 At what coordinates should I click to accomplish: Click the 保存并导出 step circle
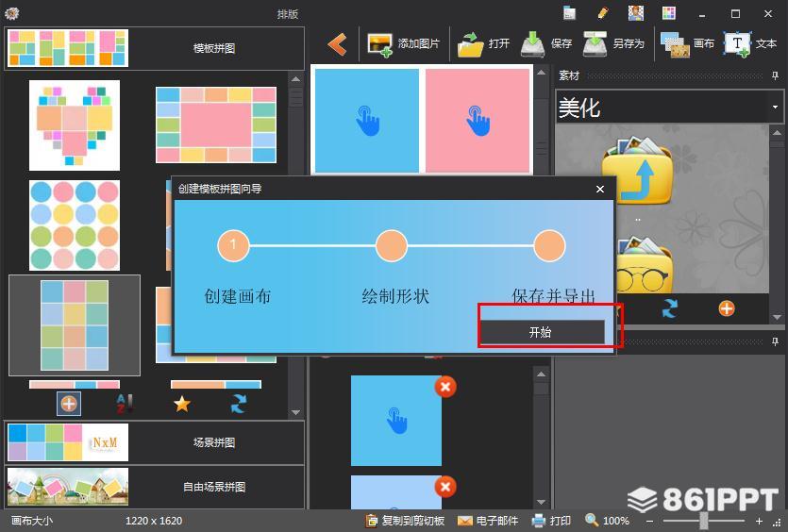pyautogui.click(x=549, y=245)
